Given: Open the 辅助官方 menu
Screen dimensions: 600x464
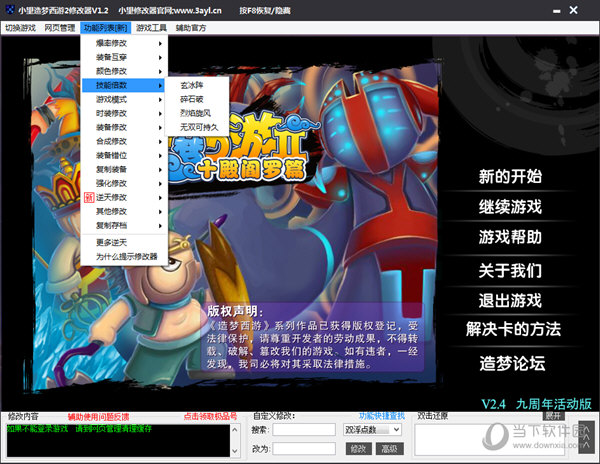Looking at the screenshot, I should point(191,28).
